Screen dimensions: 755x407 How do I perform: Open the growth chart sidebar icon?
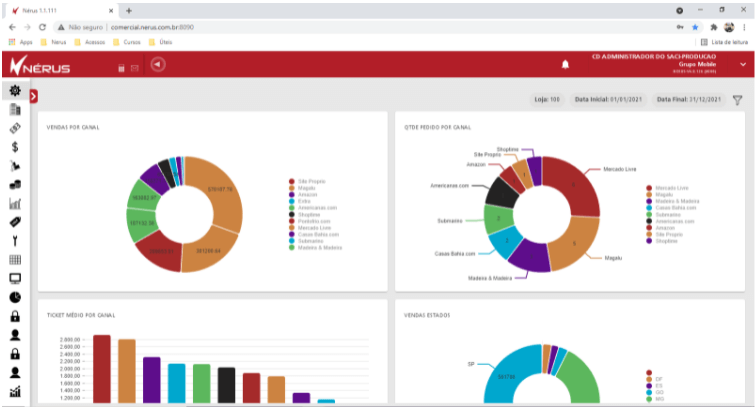(15, 391)
